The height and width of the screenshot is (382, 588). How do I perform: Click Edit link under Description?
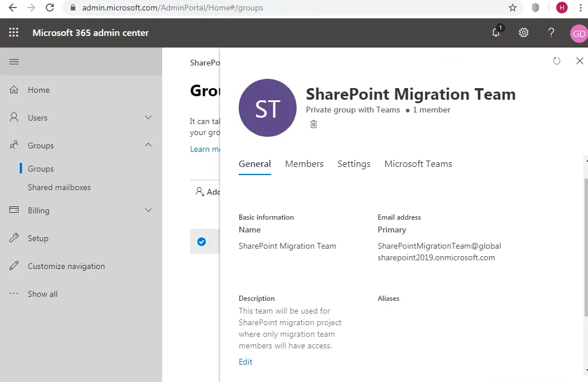click(x=245, y=362)
